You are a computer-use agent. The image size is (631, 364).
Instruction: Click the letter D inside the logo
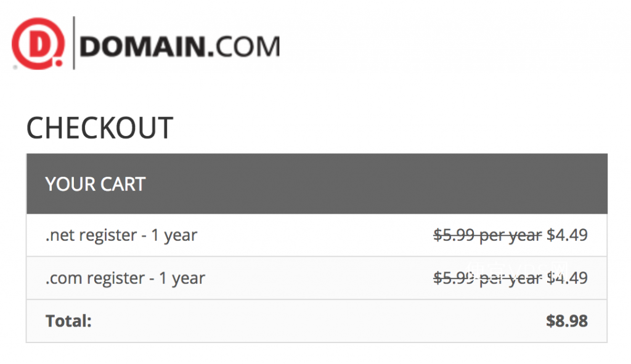click(x=39, y=42)
